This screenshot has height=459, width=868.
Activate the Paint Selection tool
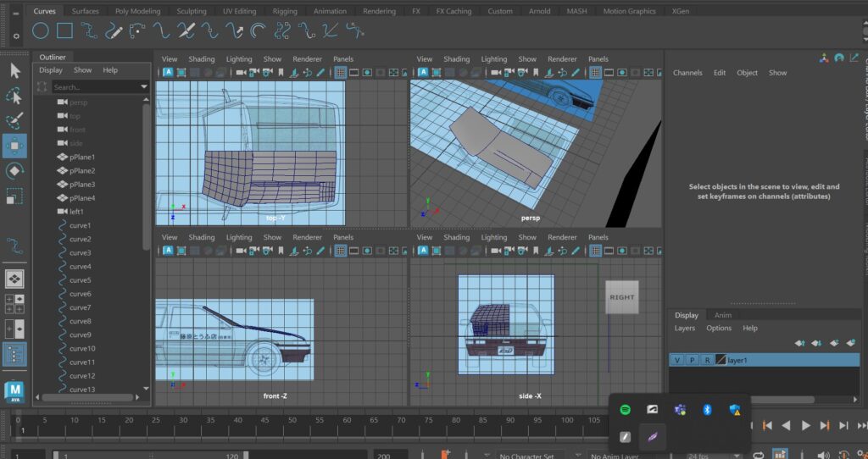pyautogui.click(x=14, y=120)
